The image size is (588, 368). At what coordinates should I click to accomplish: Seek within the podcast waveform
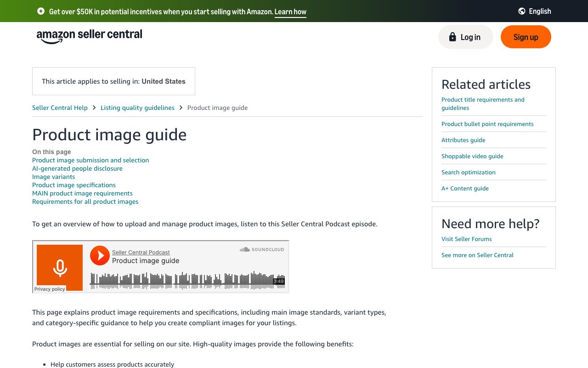tap(187, 281)
